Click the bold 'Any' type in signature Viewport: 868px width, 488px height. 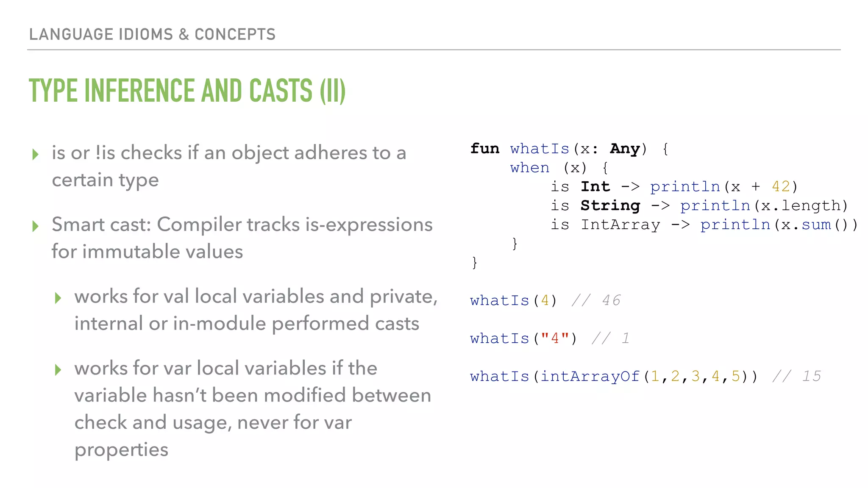(624, 149)
